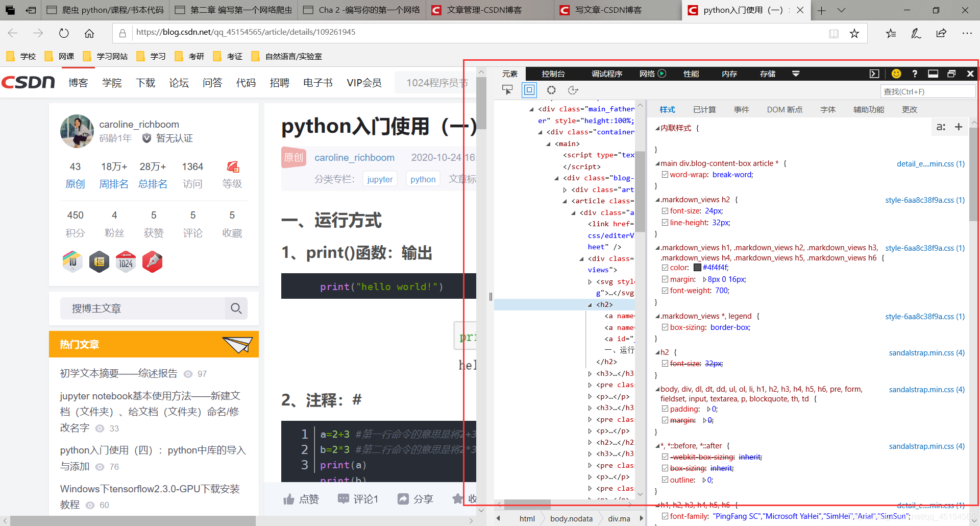The height and width of the screenshot is (526, 980).
Task: Switch to the 控制台 console tab
Action: tap(553, 74)
